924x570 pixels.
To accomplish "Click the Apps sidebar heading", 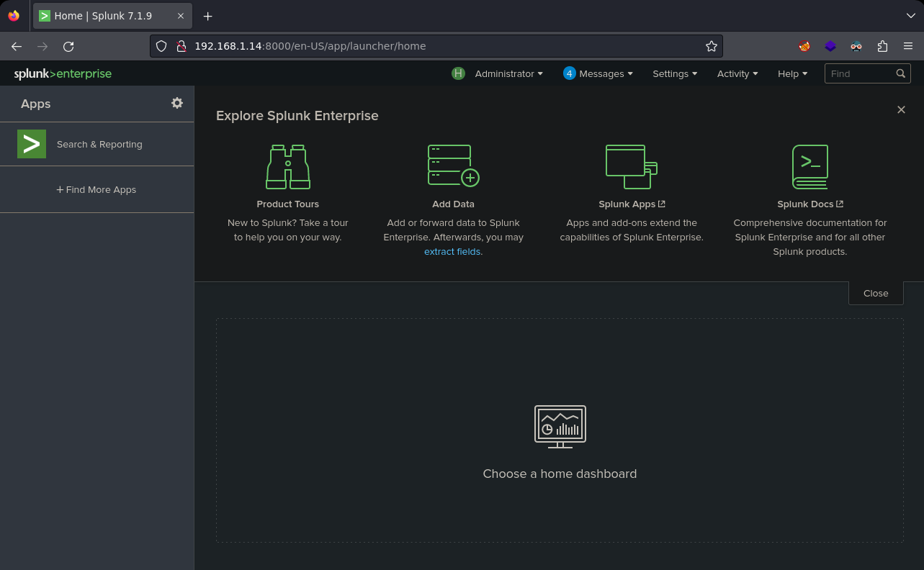I will 35,104.
